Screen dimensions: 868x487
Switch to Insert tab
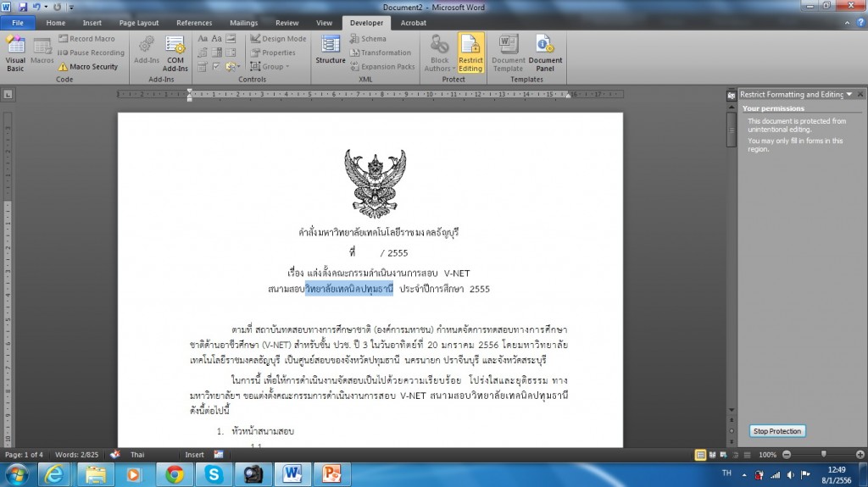[92, 23]
